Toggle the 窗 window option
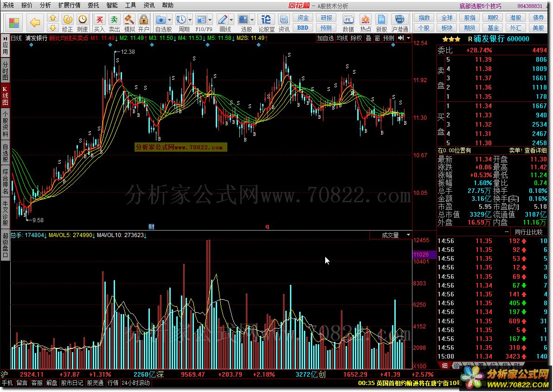This screenshot has height=392, width=553. tap(377, 38)
